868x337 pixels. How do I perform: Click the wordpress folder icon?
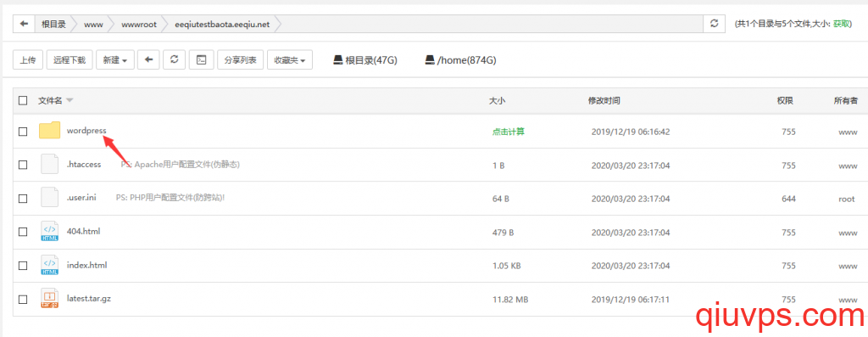point(50,131)
